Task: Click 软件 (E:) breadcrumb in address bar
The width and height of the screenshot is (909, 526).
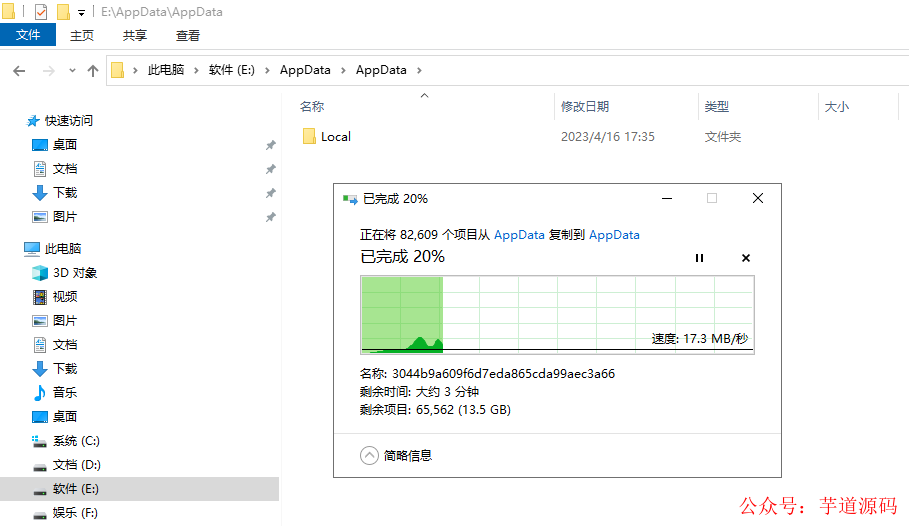Action: click(x=231, y=70)
